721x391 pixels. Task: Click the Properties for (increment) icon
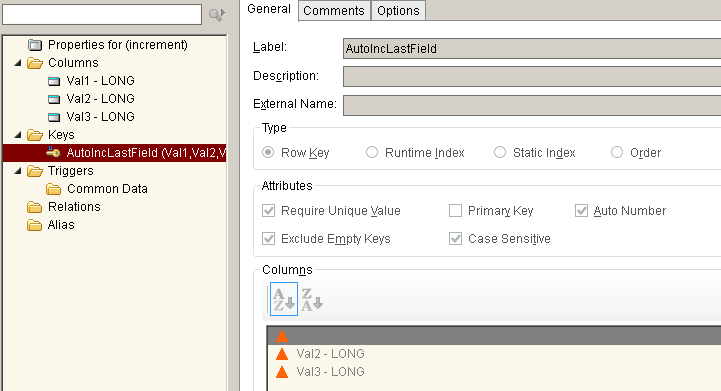[x=34, y=45]
